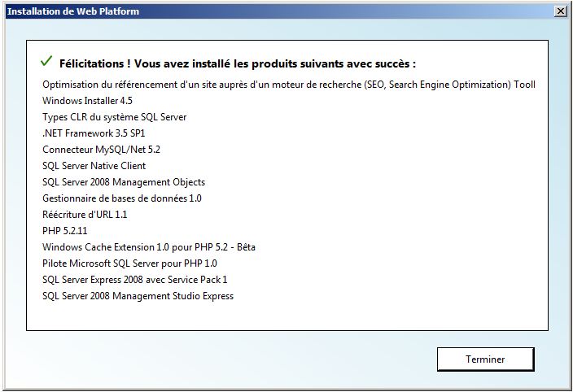Click the Terminer button

point(485,359)
